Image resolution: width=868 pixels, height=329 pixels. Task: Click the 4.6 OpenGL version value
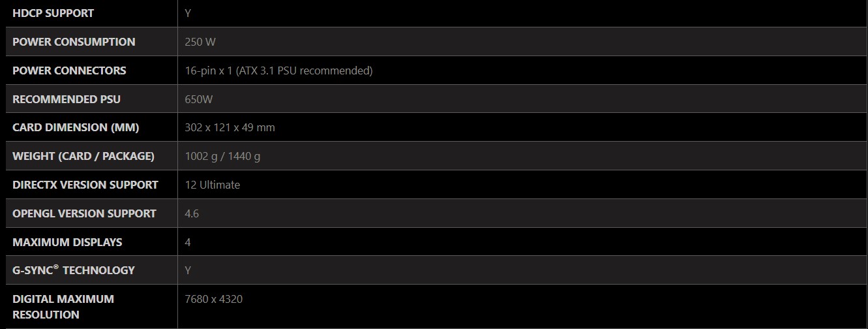(x=192, y=213)
